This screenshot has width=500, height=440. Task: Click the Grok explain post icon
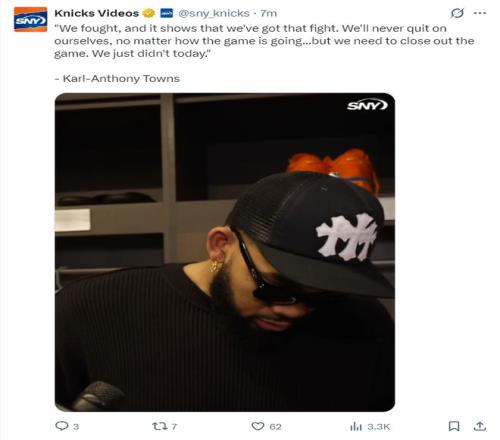(x=457, y=13)
